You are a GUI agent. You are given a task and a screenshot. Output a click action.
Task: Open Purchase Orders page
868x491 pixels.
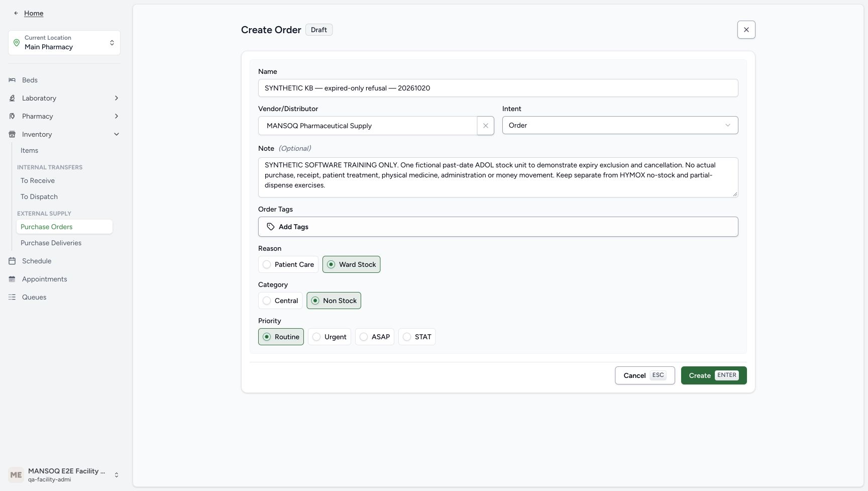click(x=64, y=227)
